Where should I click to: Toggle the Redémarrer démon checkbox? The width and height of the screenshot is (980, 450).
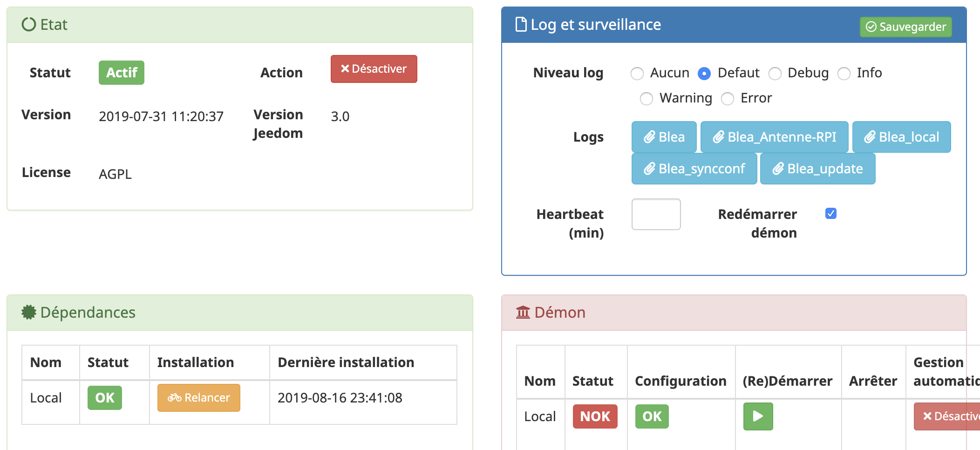pyautogui.click(x=830, y=213)
